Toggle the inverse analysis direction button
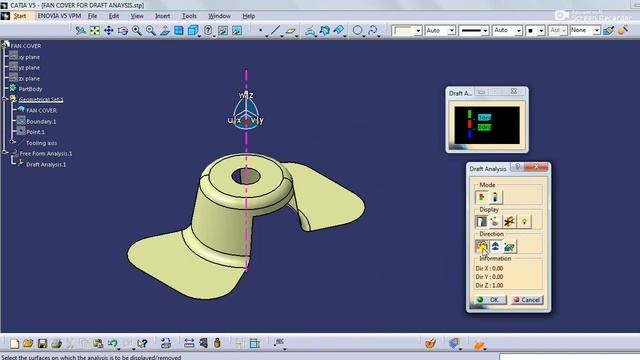This screenshot has height=360, width=640. [509, 247]
